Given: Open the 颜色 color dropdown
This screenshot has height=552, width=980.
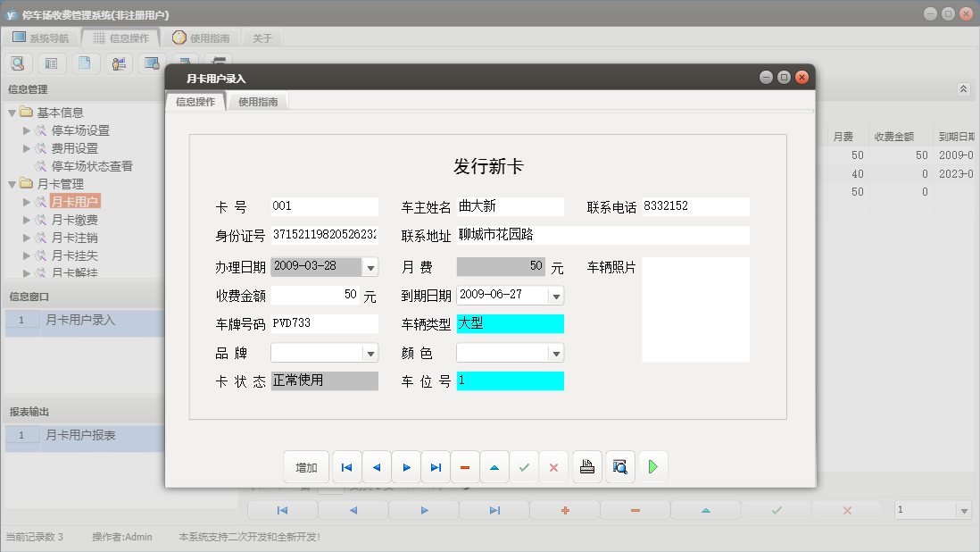Looking at the screenshot, I should pos(556,352).
